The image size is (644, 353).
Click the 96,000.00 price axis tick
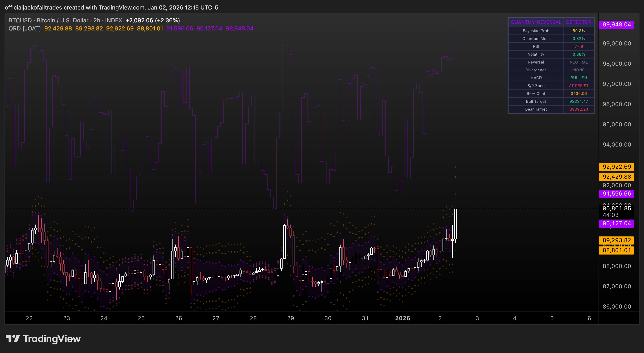point(617,104)
